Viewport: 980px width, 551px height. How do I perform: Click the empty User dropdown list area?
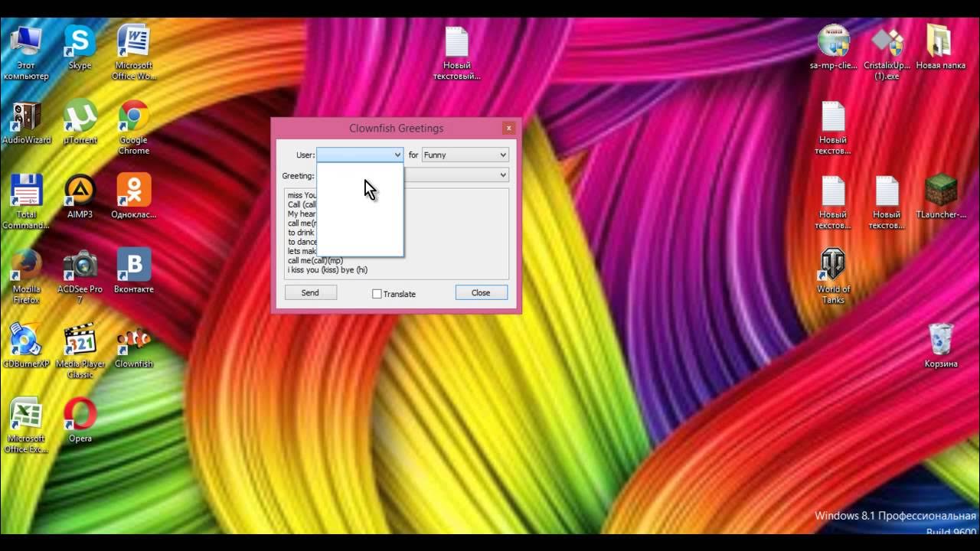(360, 209)
